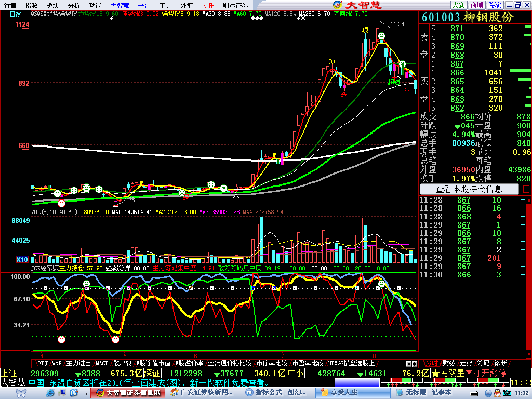Toggle the red checkbox beside 查看本股持仓信息
The image size is (532, 399).
[x=526, y=189]
